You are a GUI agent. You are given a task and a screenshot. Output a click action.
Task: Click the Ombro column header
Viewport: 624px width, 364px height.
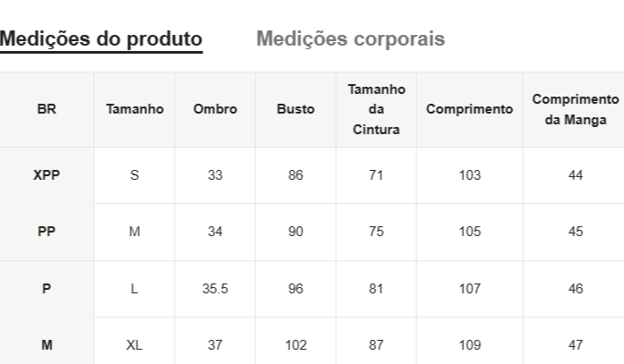(x=215, y=109)
